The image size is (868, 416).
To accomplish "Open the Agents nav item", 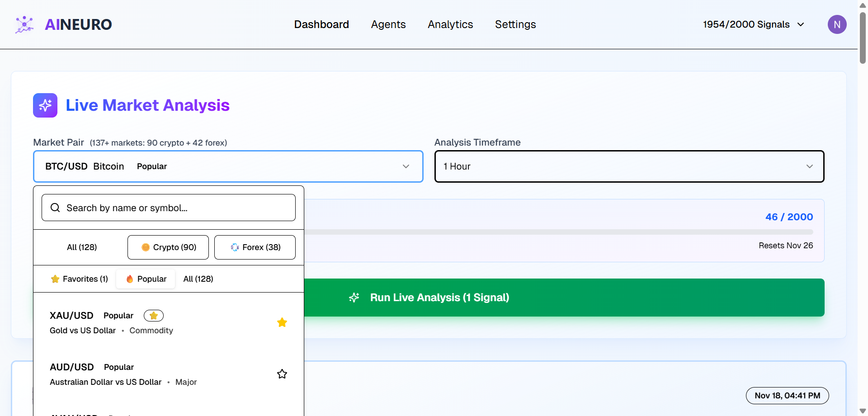I will point(388,24).
